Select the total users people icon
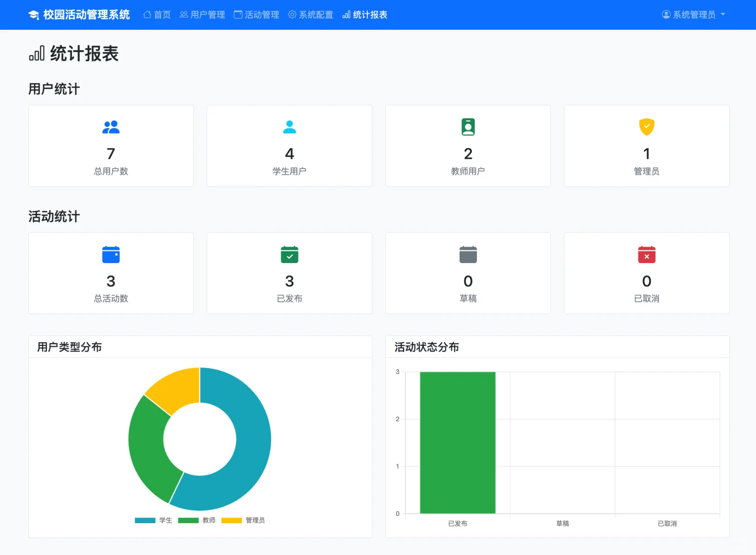Image resolution: width=756 pixels, height=555 pixels. tap(110, 127)
